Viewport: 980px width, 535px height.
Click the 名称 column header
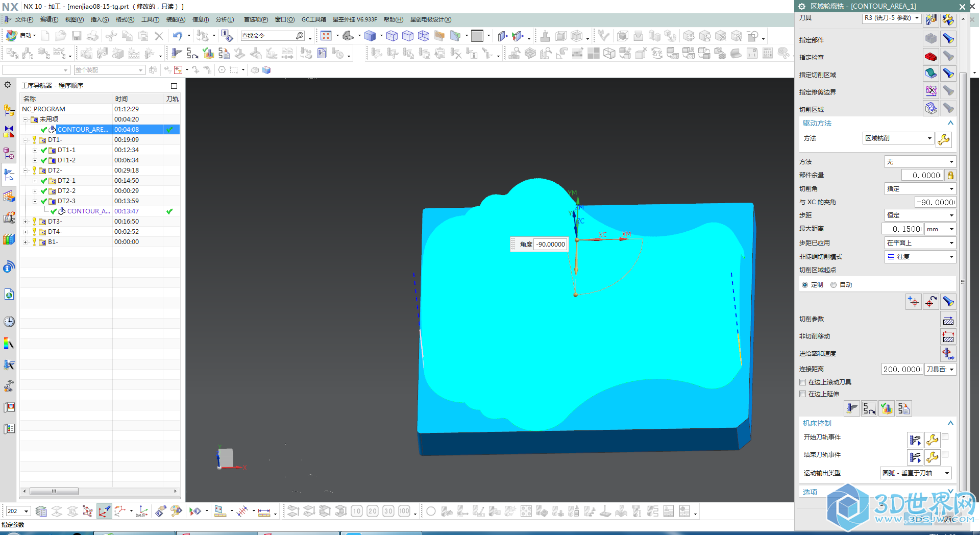coord(66,99)
